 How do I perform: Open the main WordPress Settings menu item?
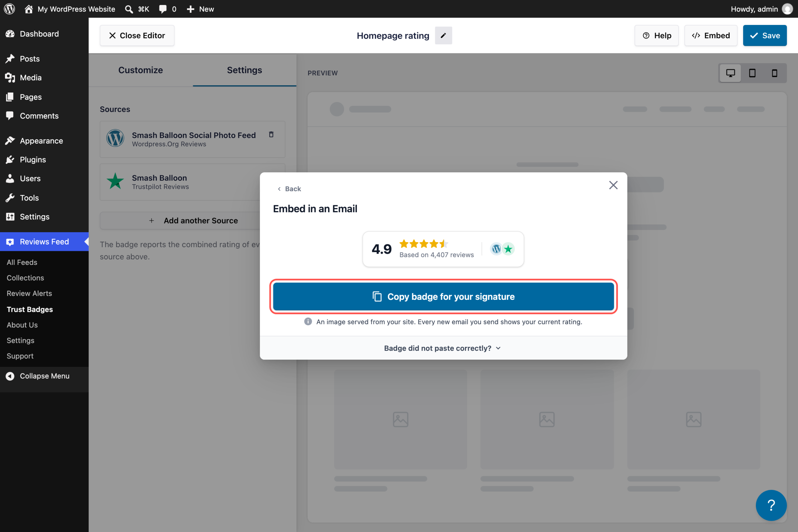coord(44,217)
